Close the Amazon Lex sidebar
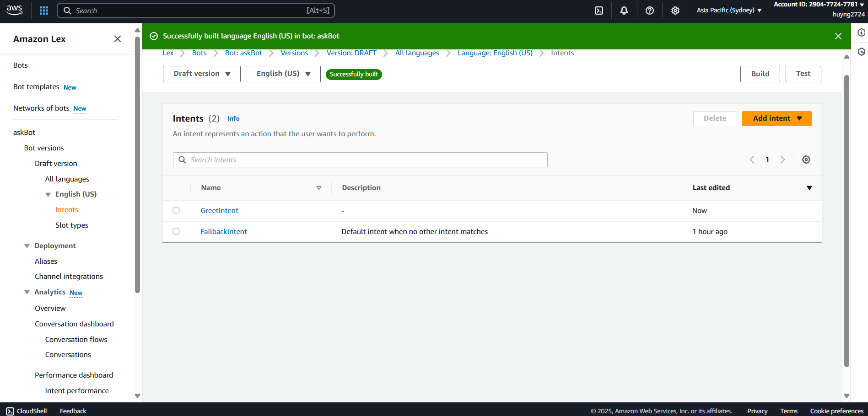868x416 pixels. (x=118, y=39)
